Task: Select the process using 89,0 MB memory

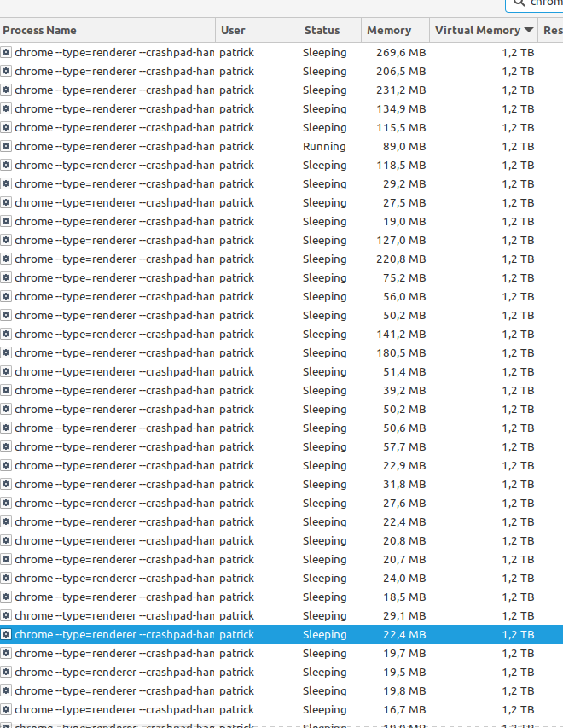Action: click(281, 146)
